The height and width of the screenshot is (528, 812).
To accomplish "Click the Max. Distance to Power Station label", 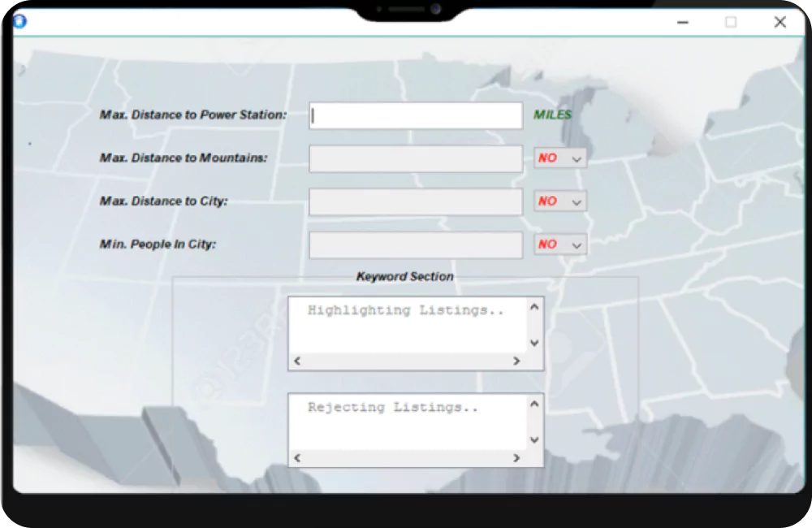I will click(x=192, y=115).
